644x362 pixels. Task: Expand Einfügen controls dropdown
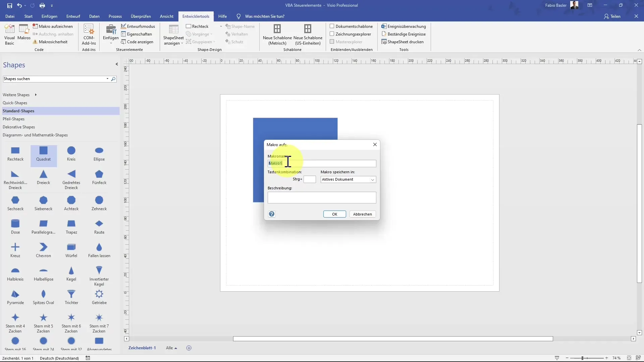tap(111, 43)
